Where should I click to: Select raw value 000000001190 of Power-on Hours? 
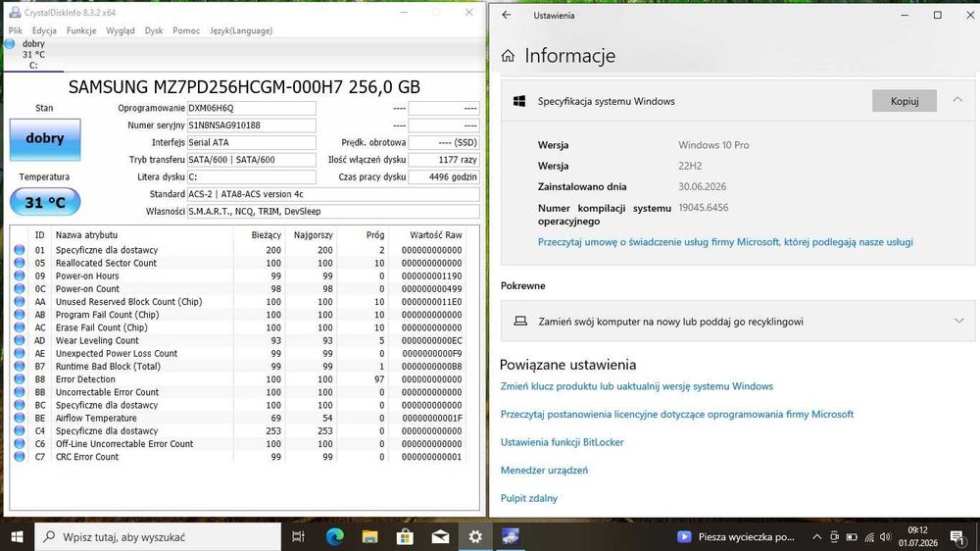click(x=432, y=275)
